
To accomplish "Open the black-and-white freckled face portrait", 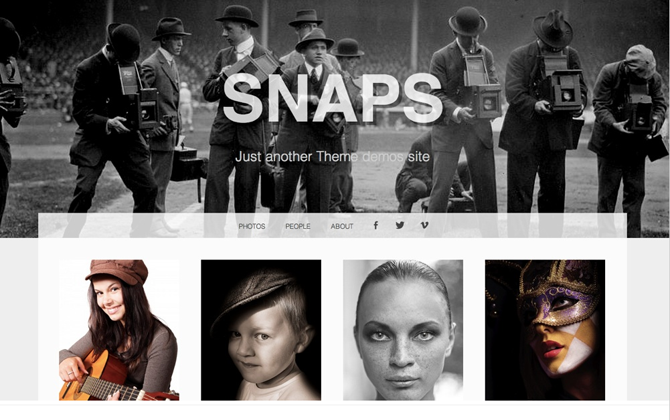I will (403, 330).
